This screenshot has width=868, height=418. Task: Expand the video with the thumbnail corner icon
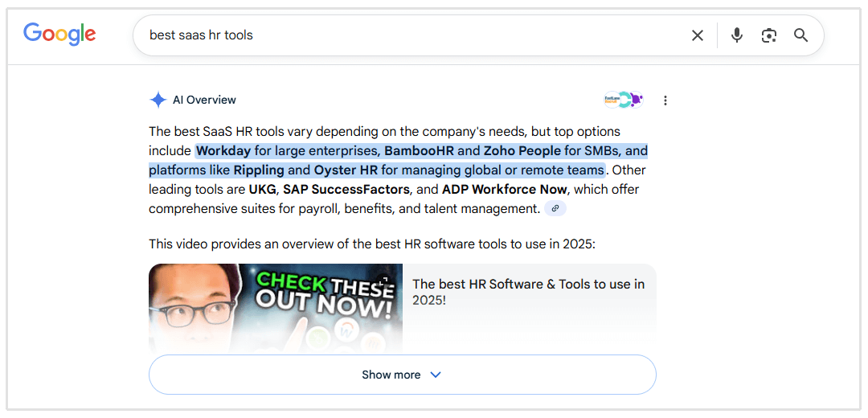tap(383, 281)
